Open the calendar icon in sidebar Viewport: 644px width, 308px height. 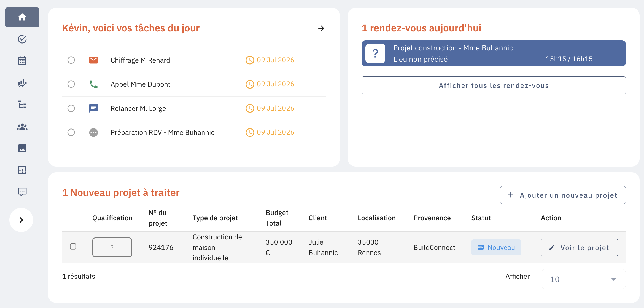click(22, 61)
